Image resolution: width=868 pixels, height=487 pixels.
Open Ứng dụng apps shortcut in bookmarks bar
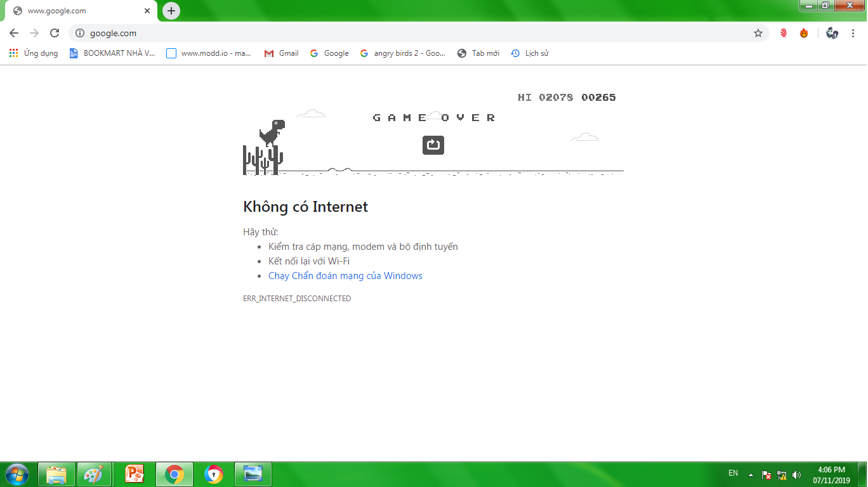(34, 53)
